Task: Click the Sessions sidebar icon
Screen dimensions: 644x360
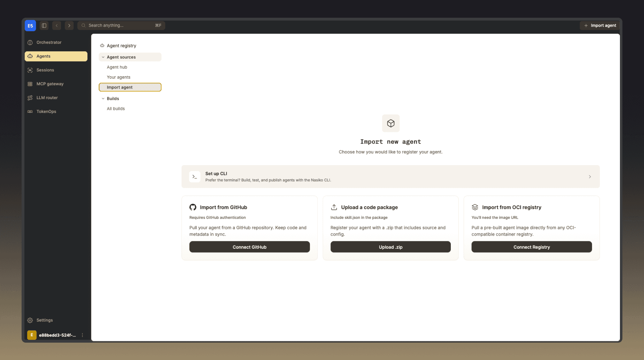Action: [30, 70]
